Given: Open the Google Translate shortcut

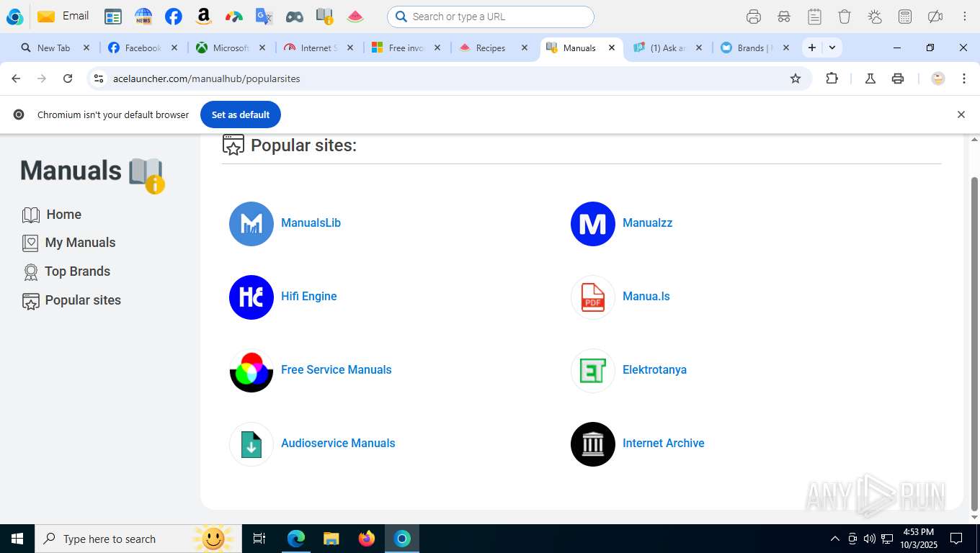Looking at the screenshot, I should pos(264,17).
